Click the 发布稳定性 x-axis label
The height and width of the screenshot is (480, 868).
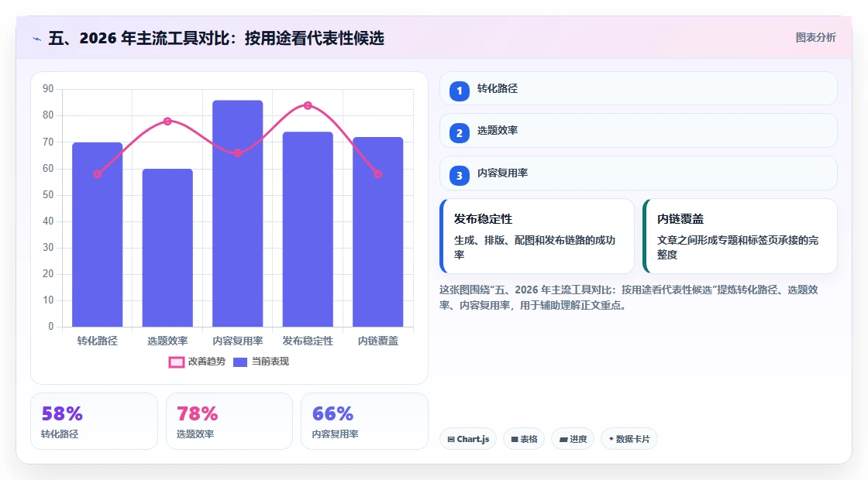[x=308, y=341]
